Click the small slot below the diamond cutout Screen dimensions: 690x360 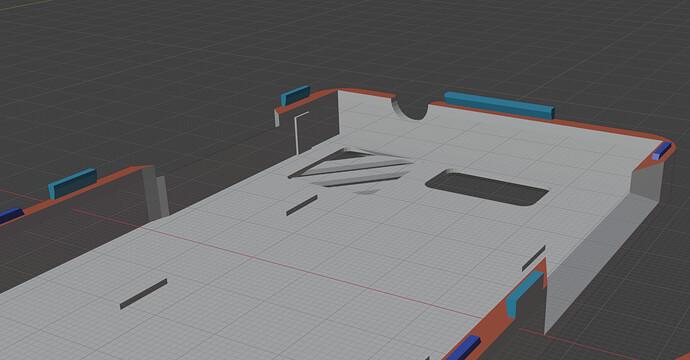tap(302, 205)
